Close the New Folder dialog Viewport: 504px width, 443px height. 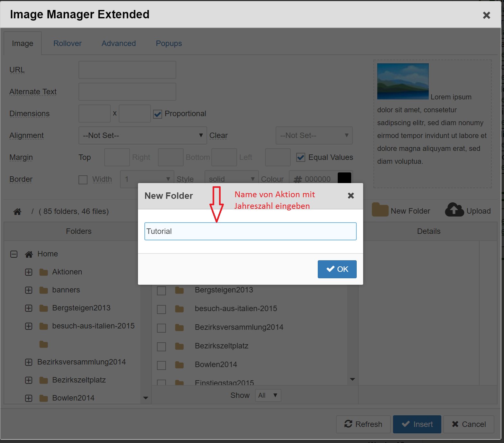[x=351, y=196]
